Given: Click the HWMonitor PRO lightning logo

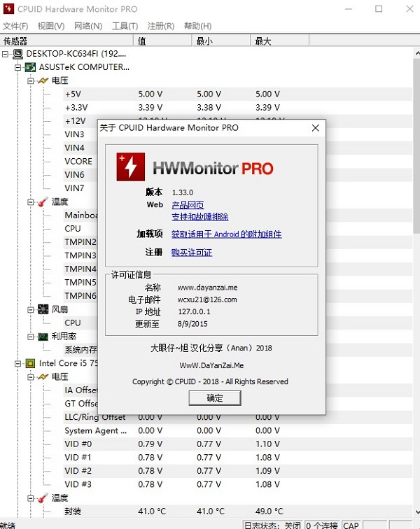Looking at the screenshot, I should [x=131, y=167].
